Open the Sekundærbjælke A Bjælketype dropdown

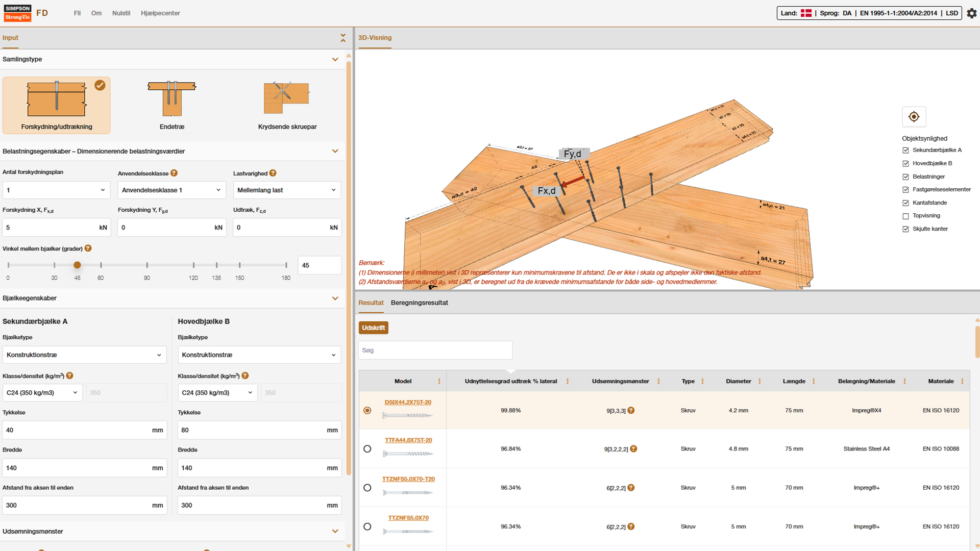(x=84, y=355)
